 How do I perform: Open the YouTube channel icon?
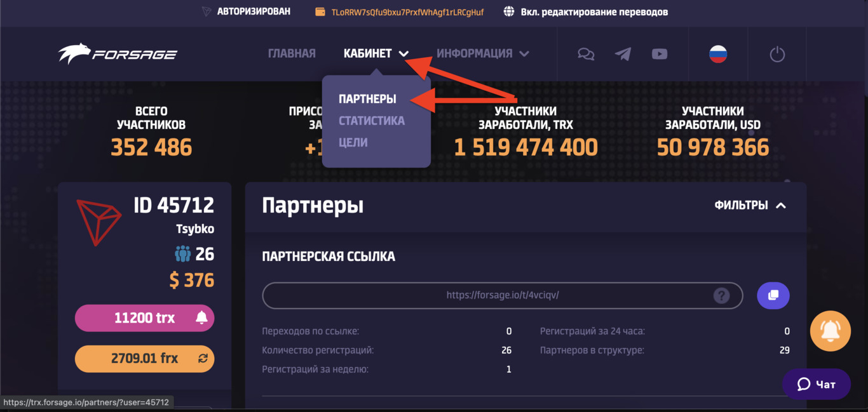point(660,54)
